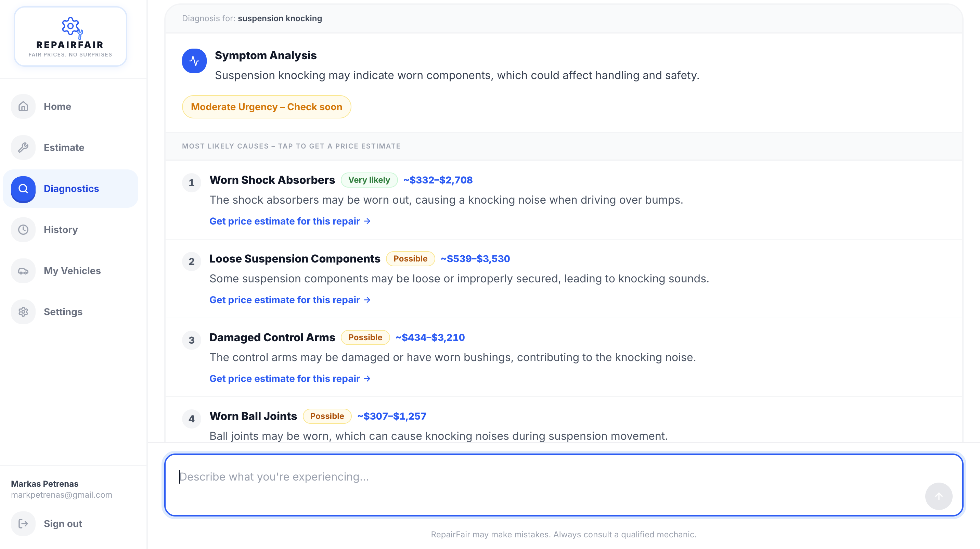
Task: Get price estimate for Worn Shock Absorbers
Action: coord(290,221)
